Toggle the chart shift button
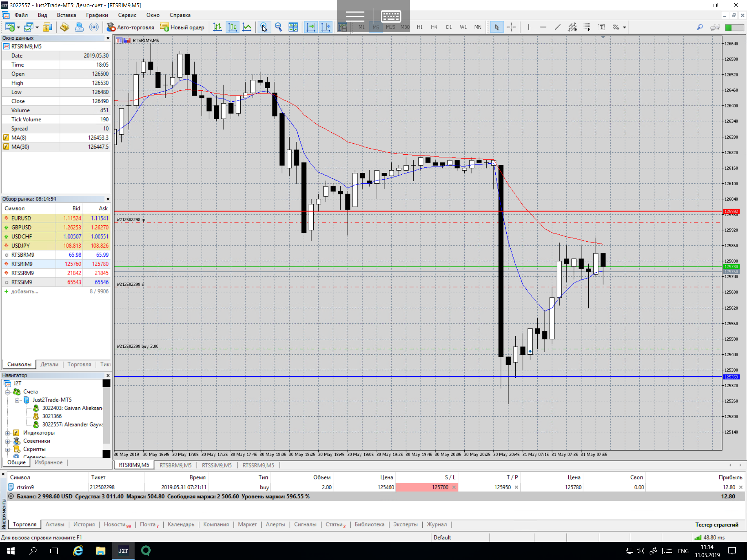 point(325,27)
